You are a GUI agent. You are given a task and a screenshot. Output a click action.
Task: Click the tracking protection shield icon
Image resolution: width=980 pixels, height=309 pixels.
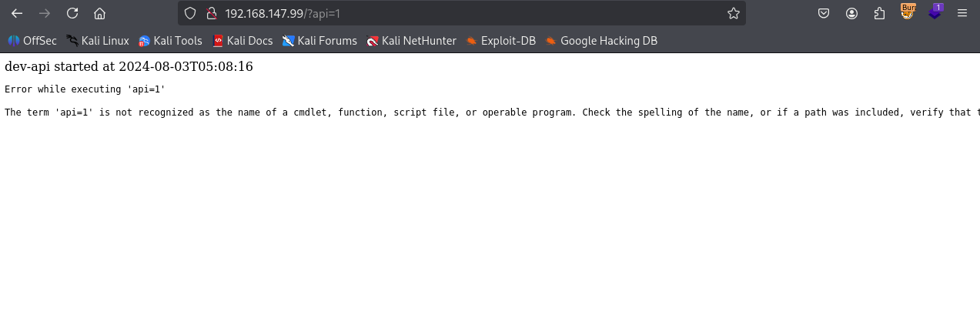[190, 13]
